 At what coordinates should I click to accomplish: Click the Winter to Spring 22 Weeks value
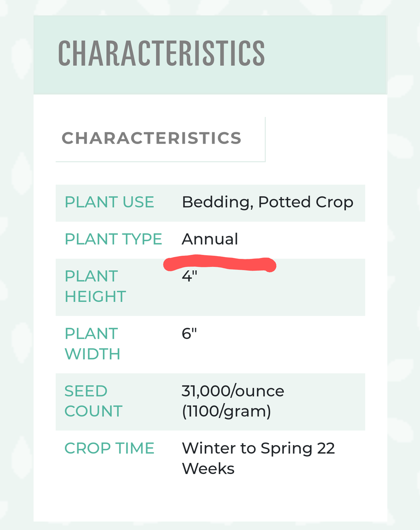coord(258,458)
